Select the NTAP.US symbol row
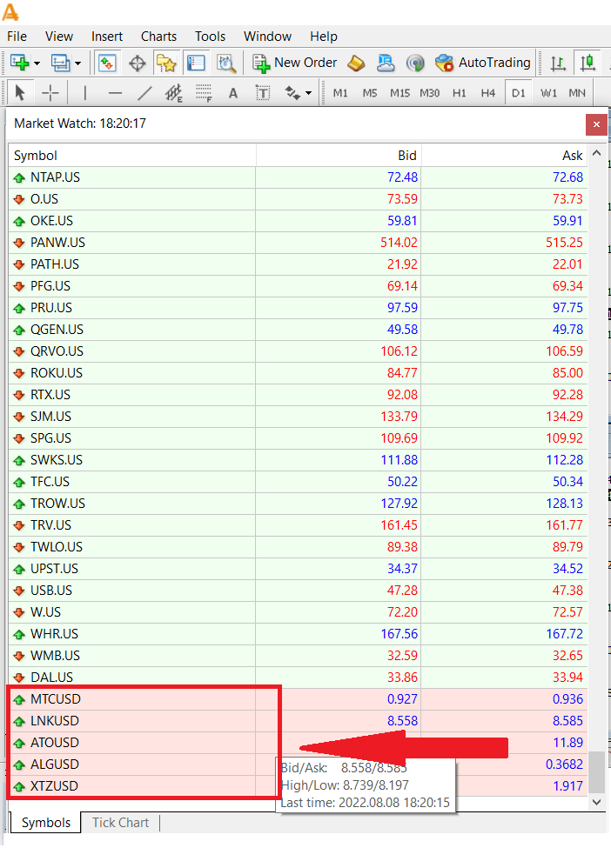 298,177
